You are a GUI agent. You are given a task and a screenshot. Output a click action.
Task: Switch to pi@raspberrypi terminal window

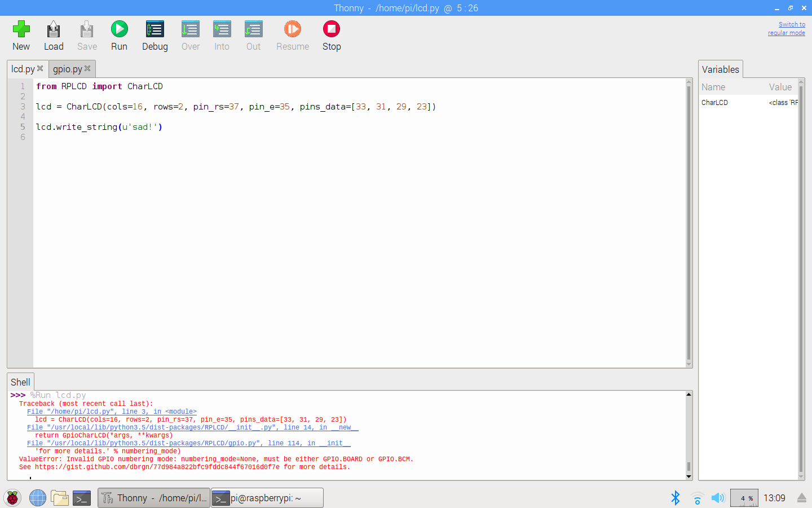(x=267, y=498)
